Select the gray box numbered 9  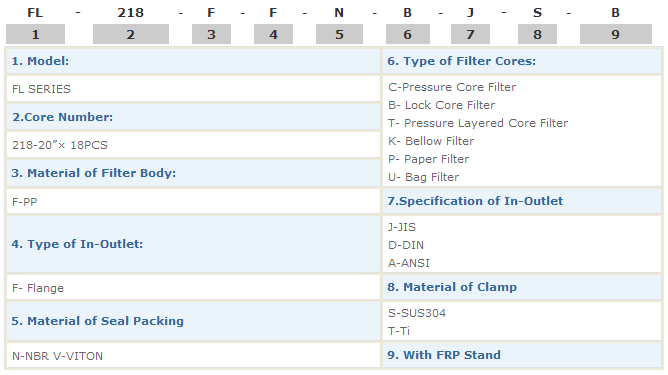616,34
